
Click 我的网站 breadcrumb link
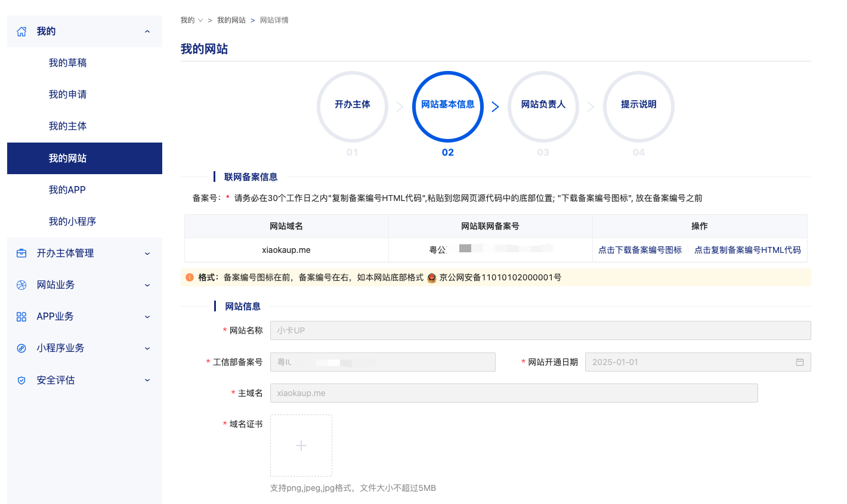click(231, 20)
